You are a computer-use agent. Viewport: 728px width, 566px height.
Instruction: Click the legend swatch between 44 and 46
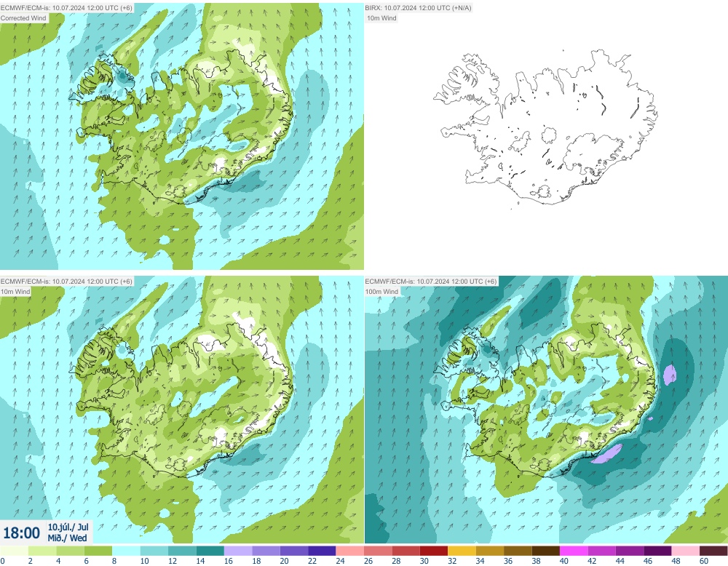tap(630, 551)
